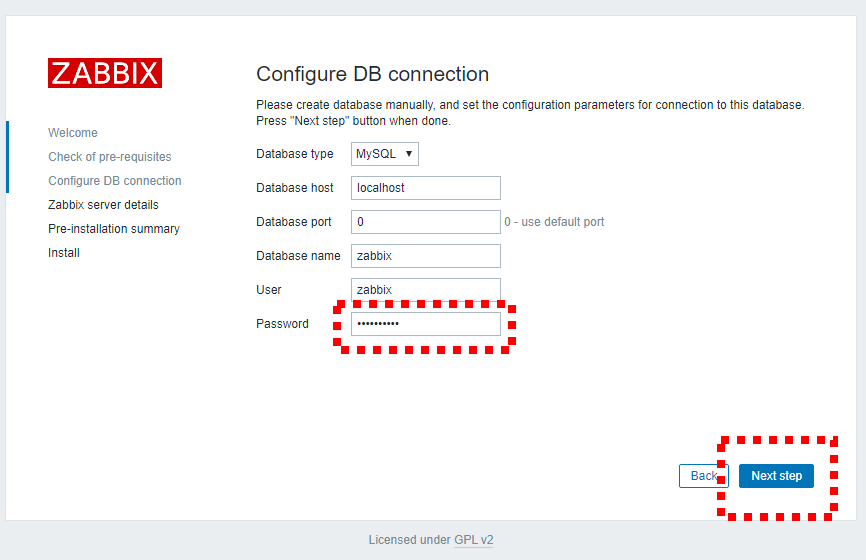Screen dimensions: 866x560
Task: Click the Database port label
Action: tap(294, 222)
